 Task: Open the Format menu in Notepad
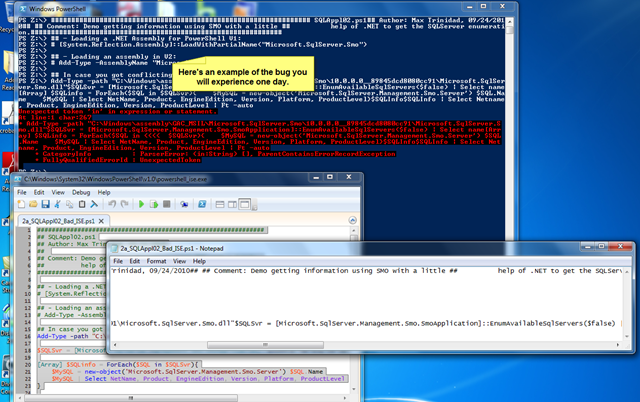click(x=156, y=261)
